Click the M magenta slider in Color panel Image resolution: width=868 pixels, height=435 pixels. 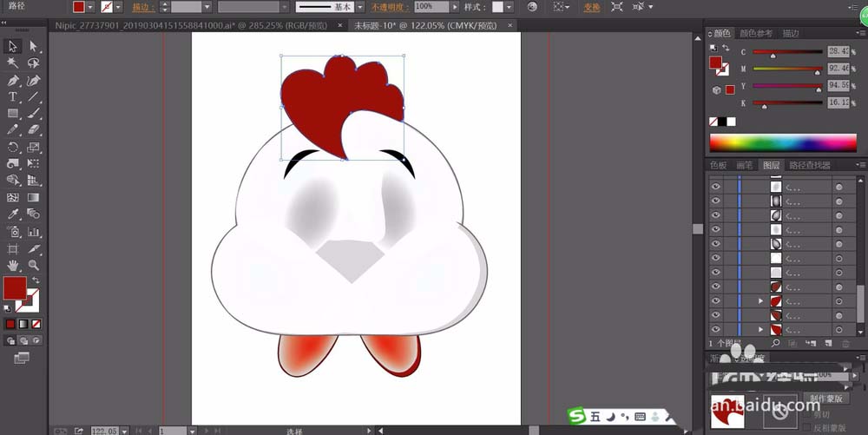(x=787, y=69)
